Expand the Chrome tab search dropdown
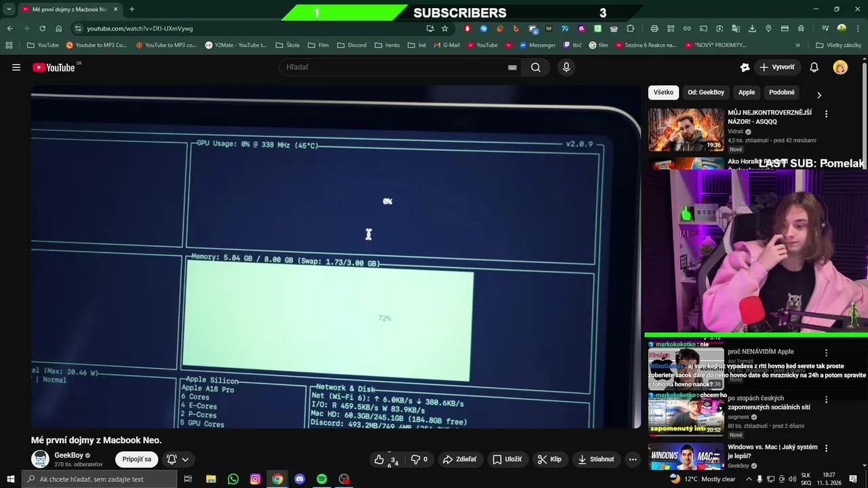The height and width of the screenshot is (488, 868). (9, 9)
